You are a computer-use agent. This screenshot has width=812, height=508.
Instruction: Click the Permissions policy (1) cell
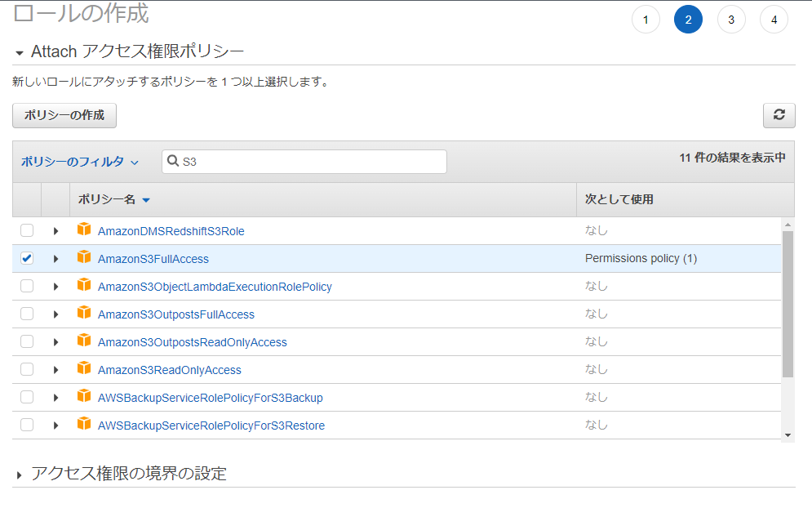[641, 258]
